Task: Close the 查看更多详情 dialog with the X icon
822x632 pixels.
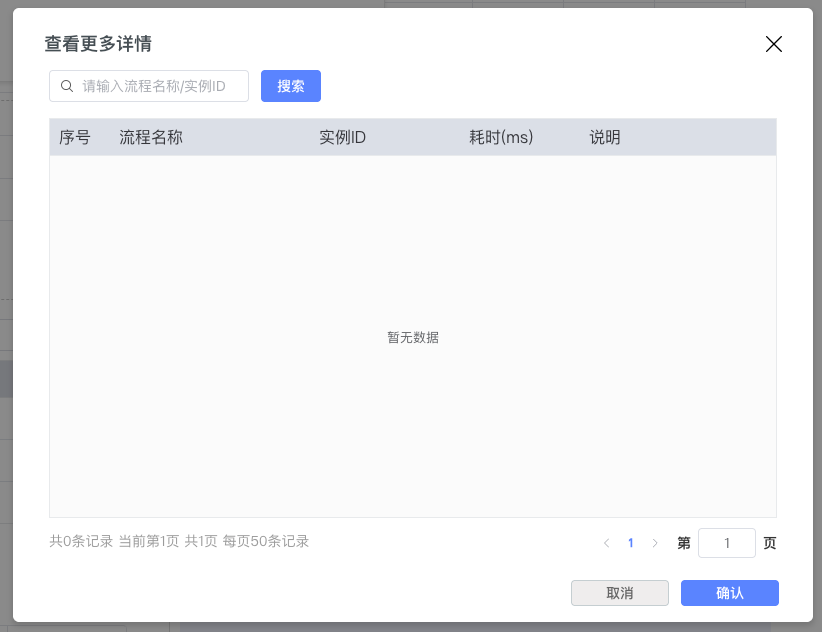Action: [x=773, y=44]
